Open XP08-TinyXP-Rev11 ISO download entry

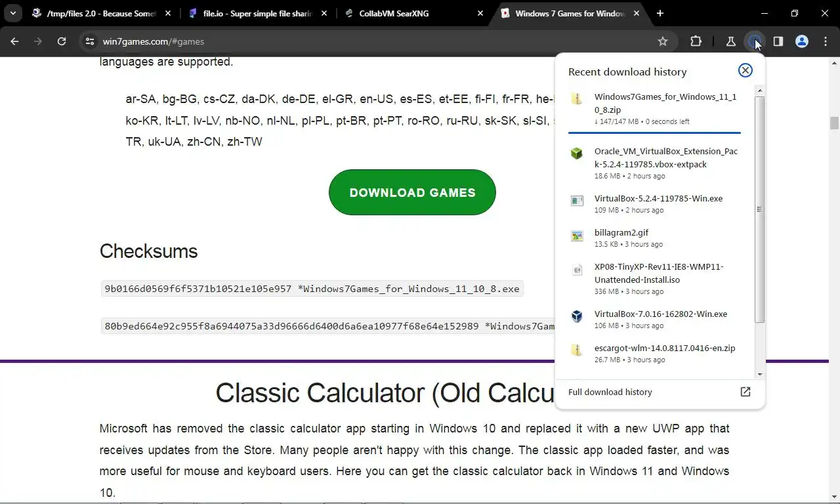click(655, 279)
